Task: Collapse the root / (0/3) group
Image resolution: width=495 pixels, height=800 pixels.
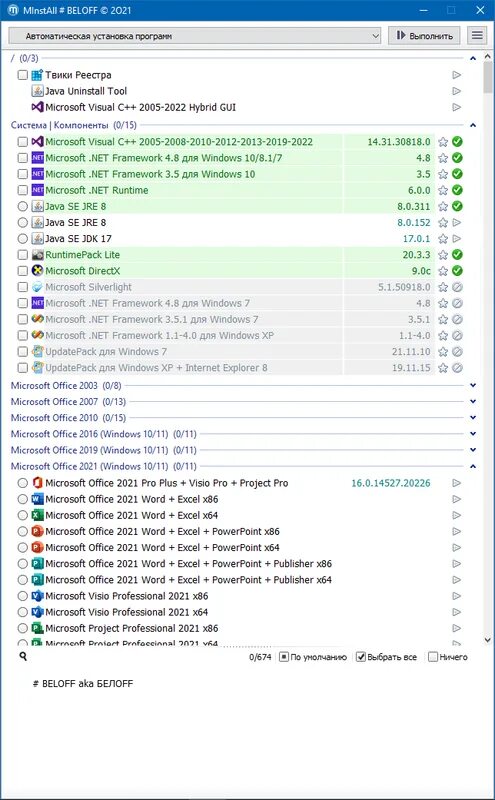Action: click(473, 58)
